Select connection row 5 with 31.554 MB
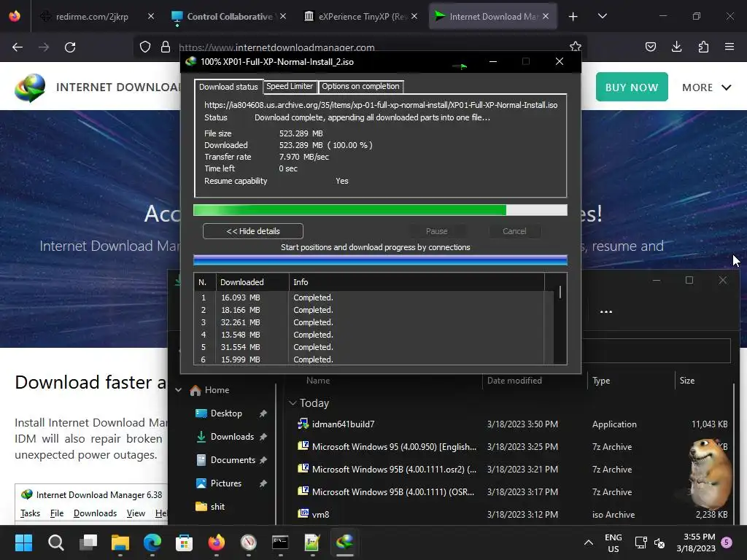This screenshot has height=560, width=747. (368, 347)
